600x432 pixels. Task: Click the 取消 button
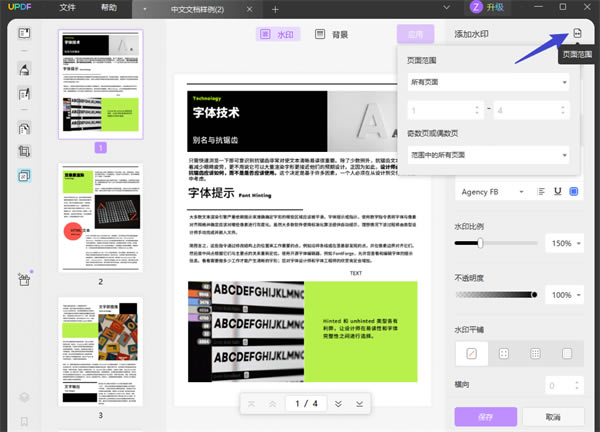553,415
